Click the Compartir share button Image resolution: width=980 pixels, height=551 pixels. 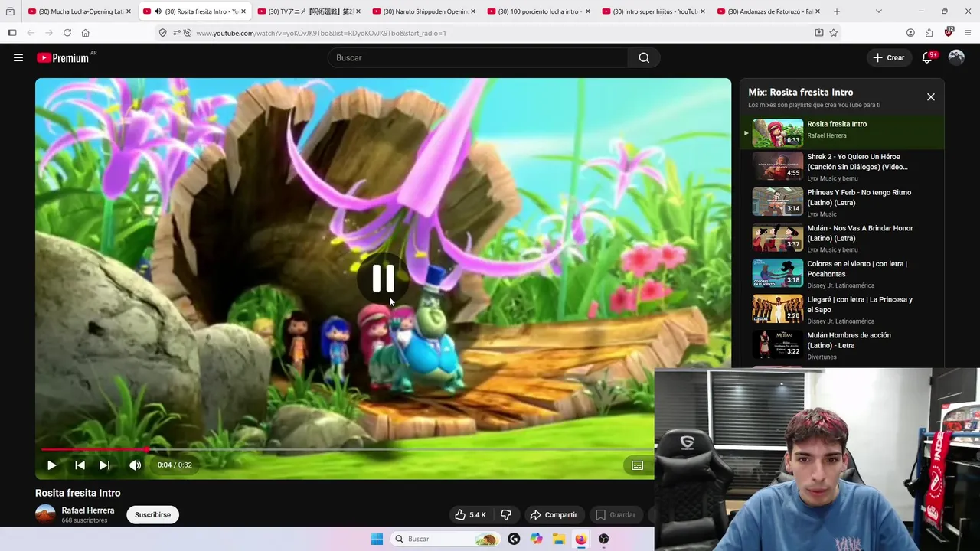554,515
